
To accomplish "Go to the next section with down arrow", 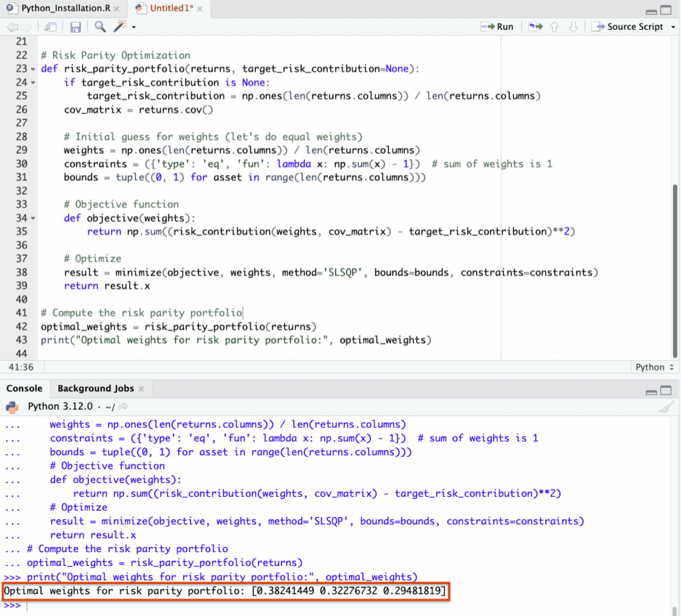I will pyautogui.click(x=573, y=27).
